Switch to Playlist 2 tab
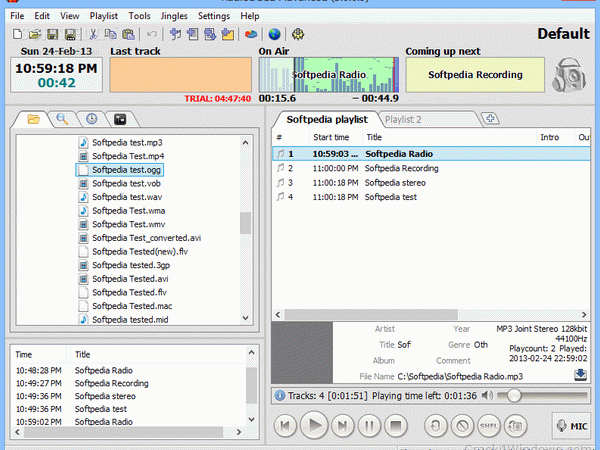Screen dimensions: 600x450 [x=403, y=120]
